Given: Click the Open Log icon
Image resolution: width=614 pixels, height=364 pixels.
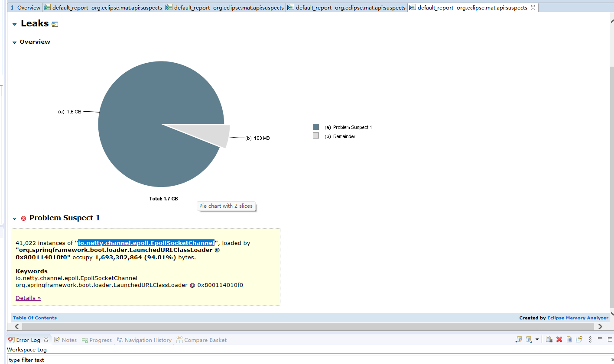Looking at the screenshot, I should tap(569, 339).
